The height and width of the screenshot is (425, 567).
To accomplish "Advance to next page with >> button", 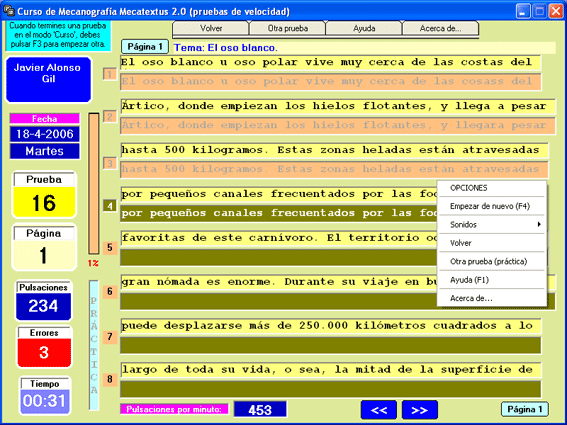I will coord(419,410).
